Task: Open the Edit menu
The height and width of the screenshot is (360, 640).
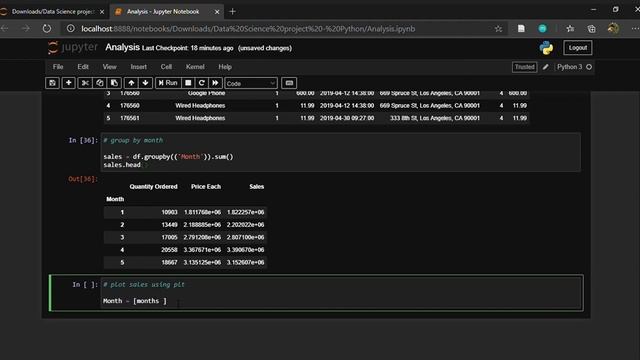Action: click(83, 67)
